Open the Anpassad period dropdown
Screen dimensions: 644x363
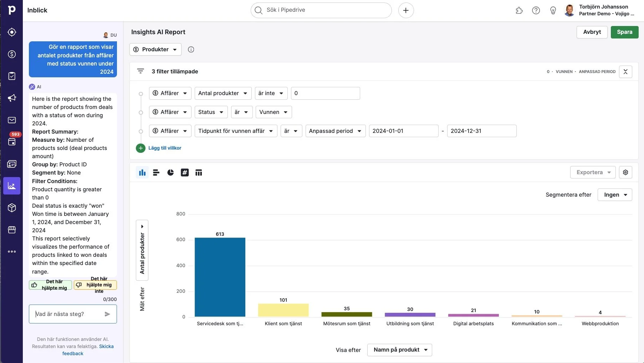(x=336, y=131)
